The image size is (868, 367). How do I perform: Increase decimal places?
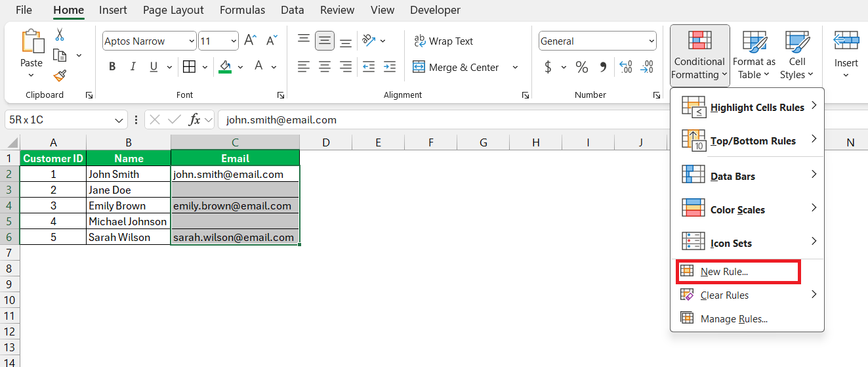(x=626, y=67)
